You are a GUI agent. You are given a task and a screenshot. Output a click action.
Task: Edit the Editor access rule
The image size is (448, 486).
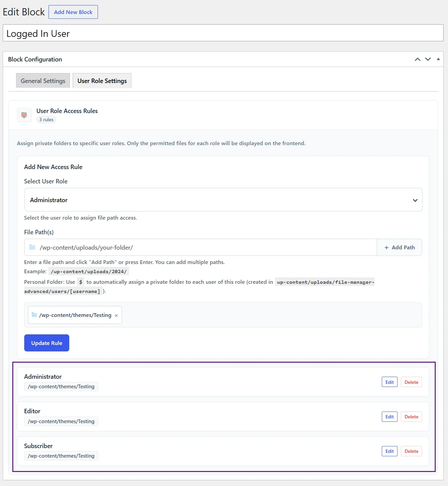click(x=390, y=417)
